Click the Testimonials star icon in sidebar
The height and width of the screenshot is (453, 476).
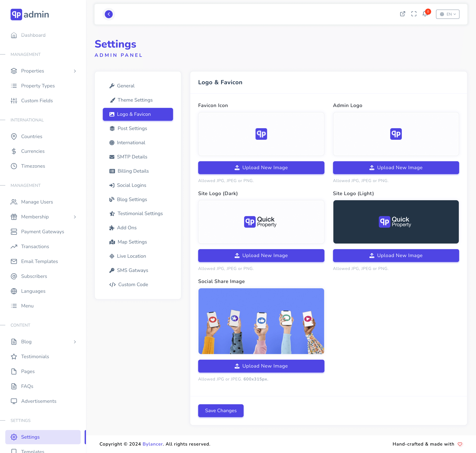[14, 357]
